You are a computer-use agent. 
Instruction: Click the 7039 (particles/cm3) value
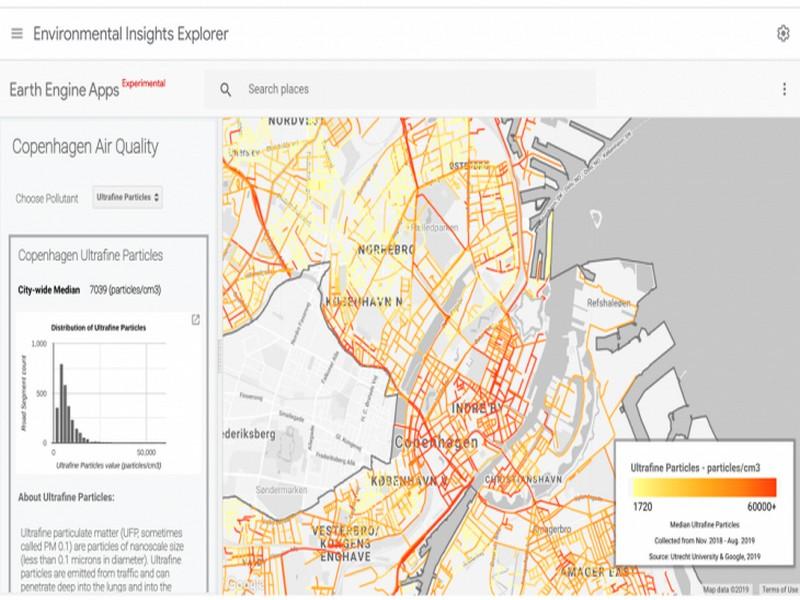[x=125, y=290]
